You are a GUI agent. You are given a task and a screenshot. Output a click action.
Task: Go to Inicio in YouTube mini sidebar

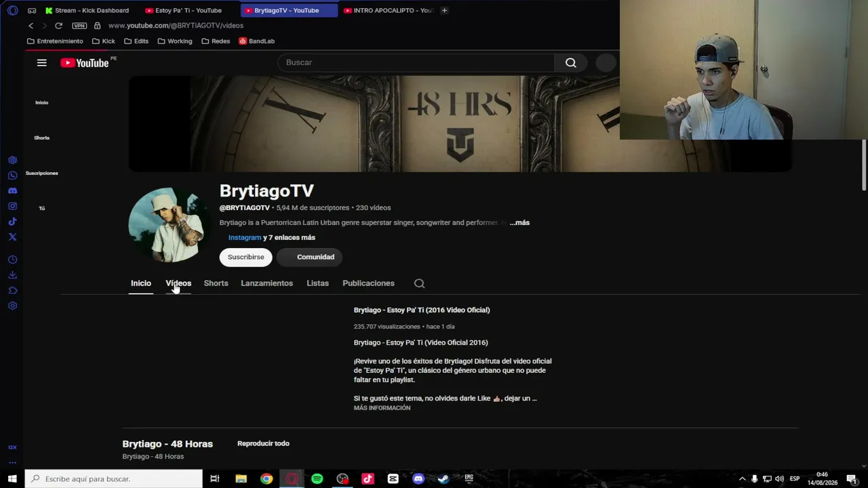[42, 102]
